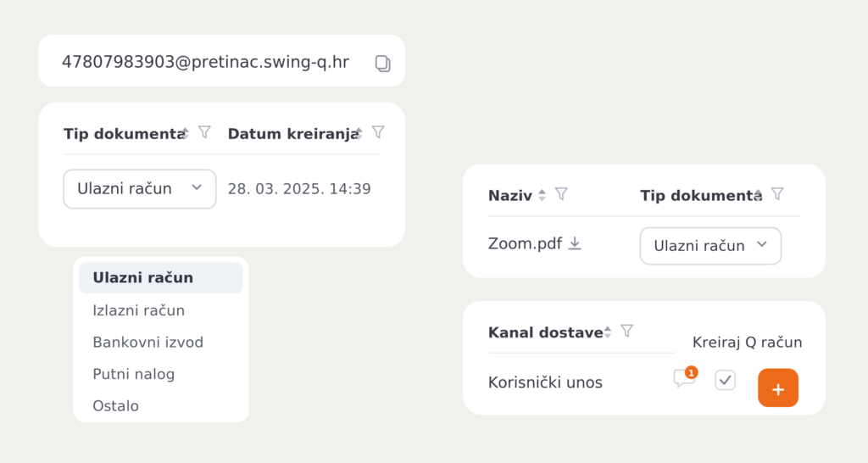The height and width of the screenshot is (463, 868).
Task: Open the comment bubble with one notification
Action: [x=685, y=377]
